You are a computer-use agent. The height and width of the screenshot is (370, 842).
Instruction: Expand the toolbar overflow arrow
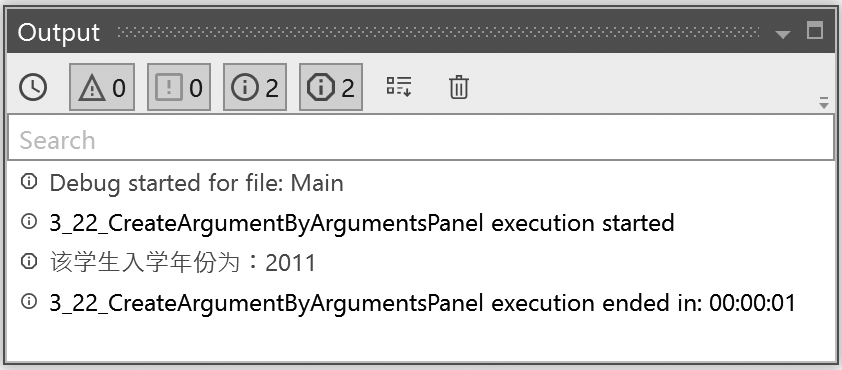(824, 103)
